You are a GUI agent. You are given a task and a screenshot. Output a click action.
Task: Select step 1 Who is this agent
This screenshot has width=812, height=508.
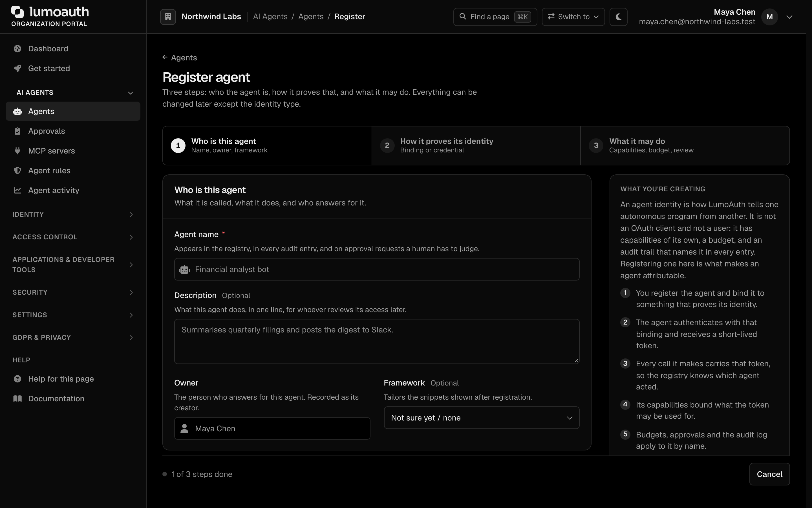[267, 145]
